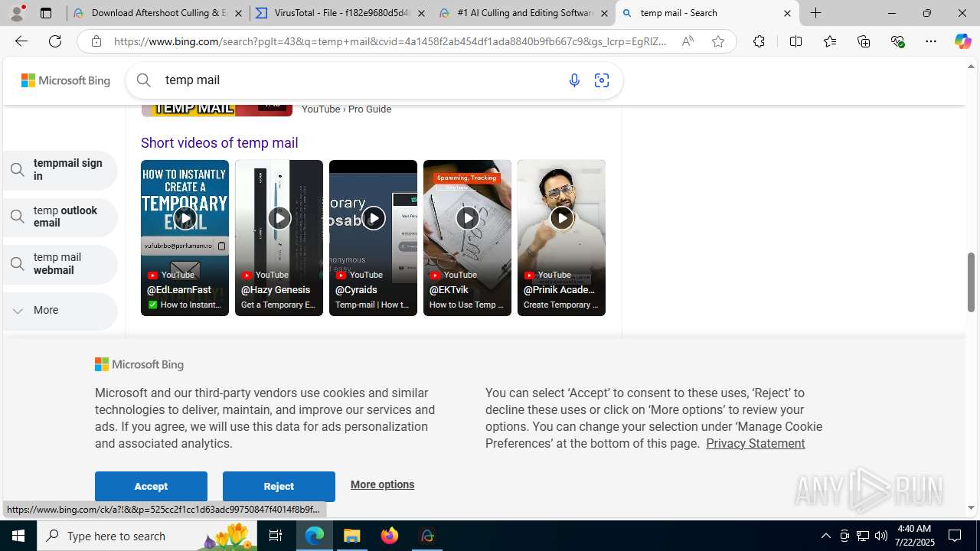Select tempmail sign in suggestion

[x=60, y=170]
